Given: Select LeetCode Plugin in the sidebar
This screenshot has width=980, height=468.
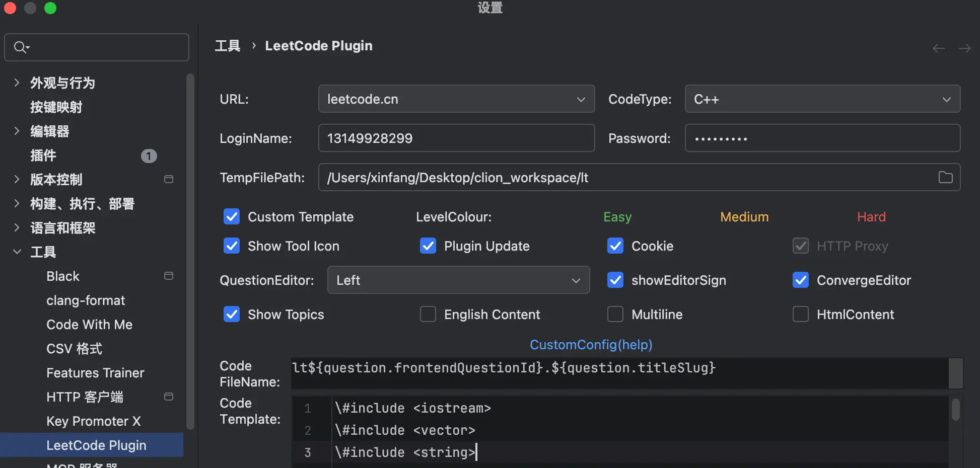Looking at the screenshot, I should pyautogui.click(x=92, y=445).
